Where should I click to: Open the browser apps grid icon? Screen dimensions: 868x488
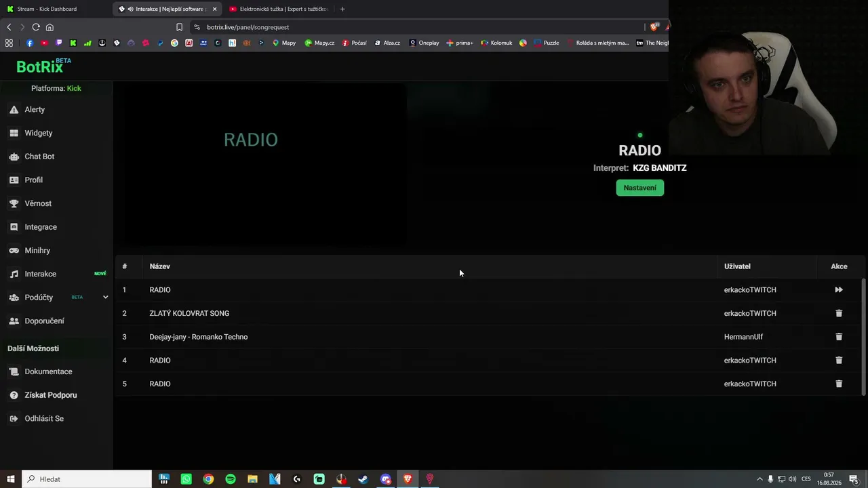[9, 43]
